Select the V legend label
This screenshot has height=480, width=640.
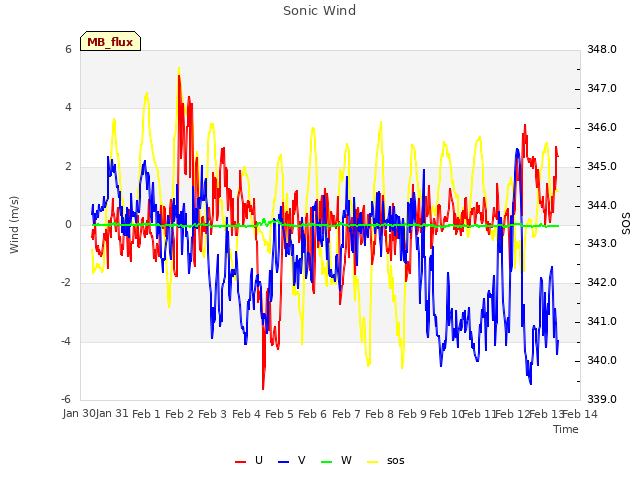click(302, 460)
